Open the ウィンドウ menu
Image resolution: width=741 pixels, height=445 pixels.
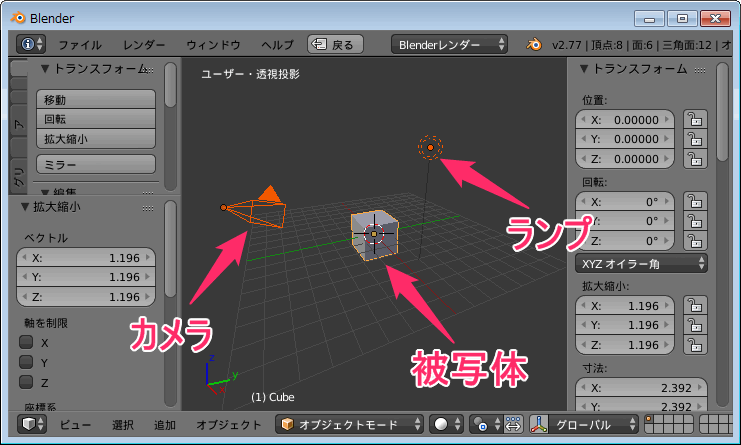point(213,45)
